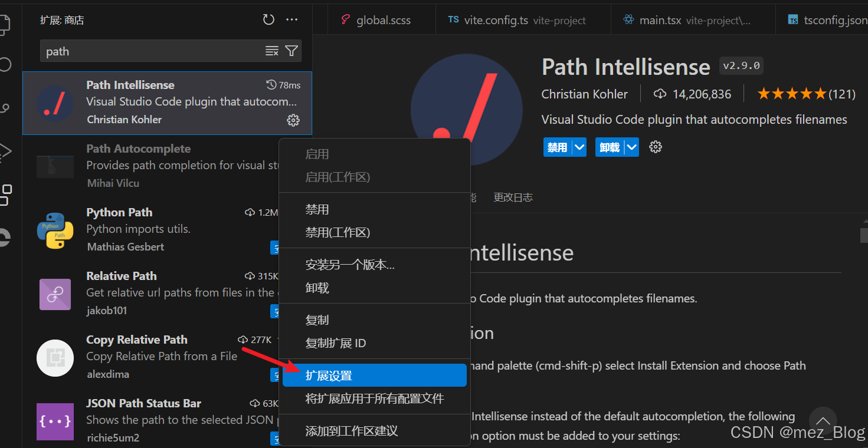The height and width of the screenshot is (448, 868).
Task: Select the JSON Path Status Bar title
Action: pos(143,403)
